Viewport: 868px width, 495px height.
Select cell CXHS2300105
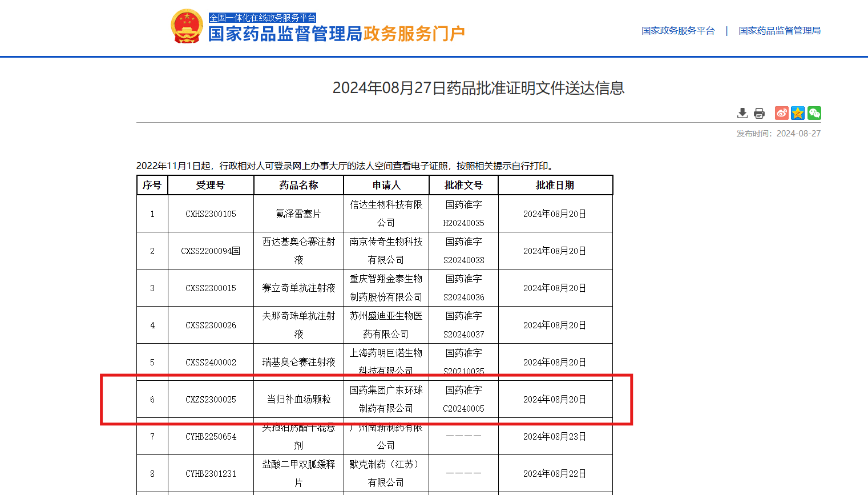pos(211,214)
